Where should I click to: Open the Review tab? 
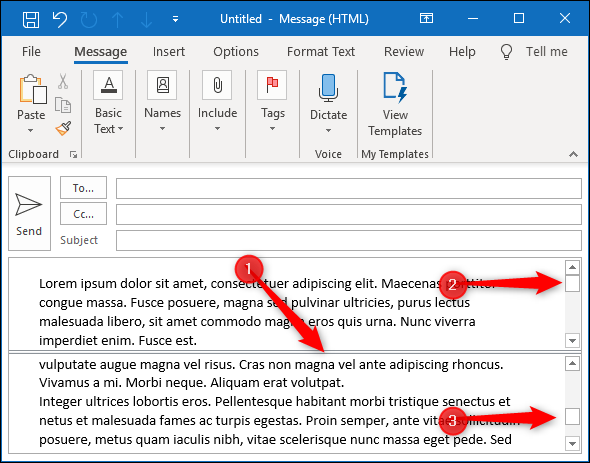coord(404,52)
